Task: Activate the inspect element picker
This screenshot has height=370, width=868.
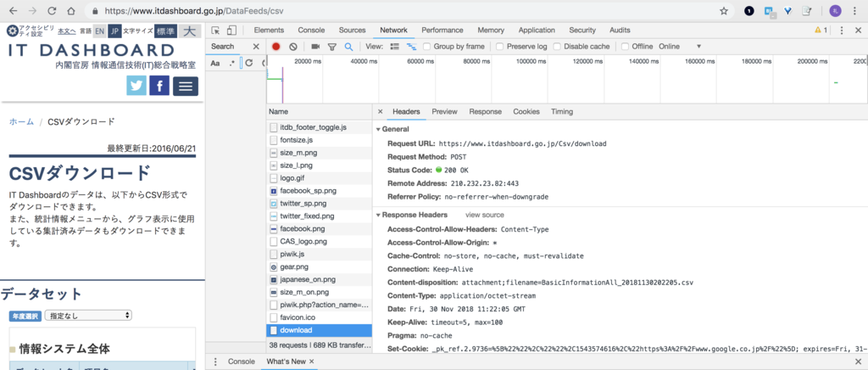Action: coord(215,31)
